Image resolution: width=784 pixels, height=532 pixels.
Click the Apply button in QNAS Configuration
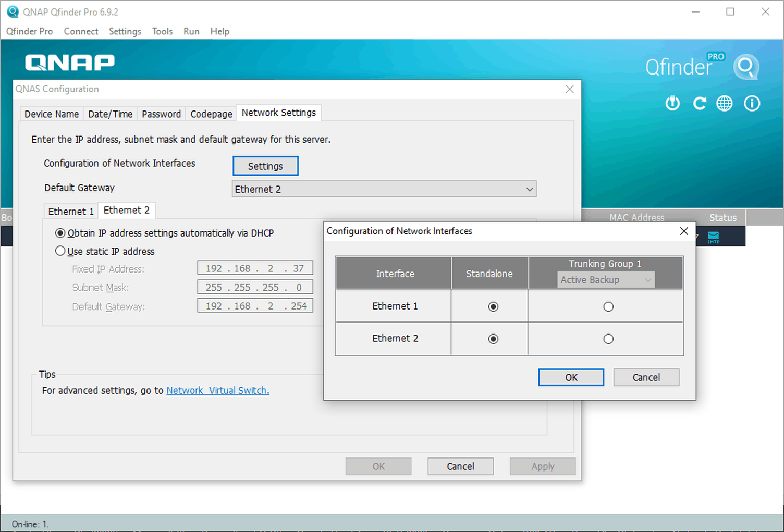click(543, 466)
